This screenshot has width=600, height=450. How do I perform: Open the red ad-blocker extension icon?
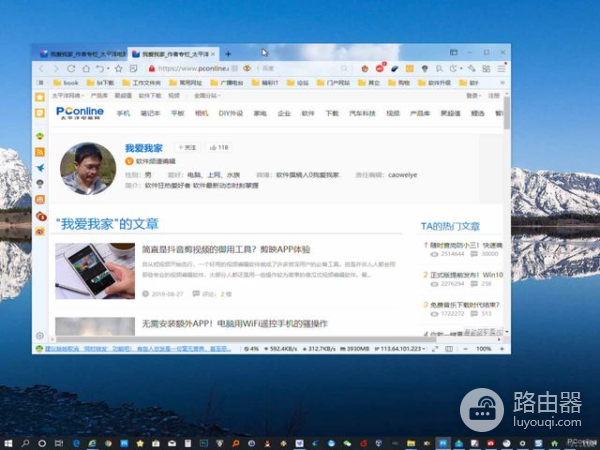(380, 68)
